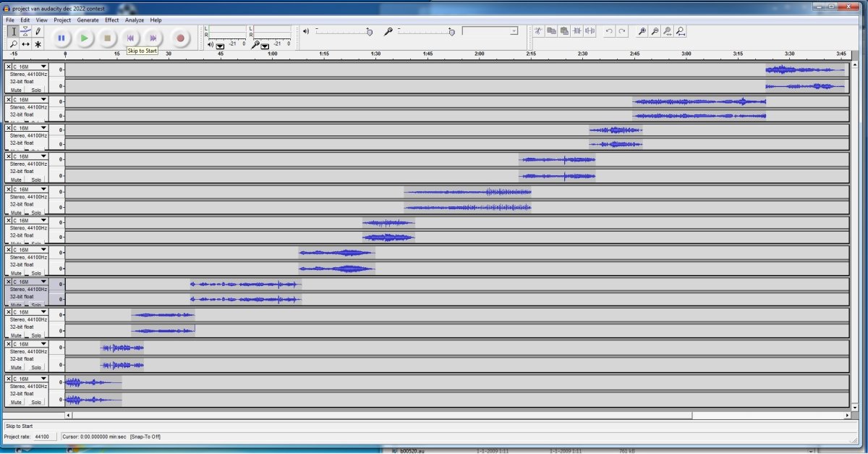The image size is (868, 454).
Task: Close the bottom track with its X
Action: click(x=9, y=379)
